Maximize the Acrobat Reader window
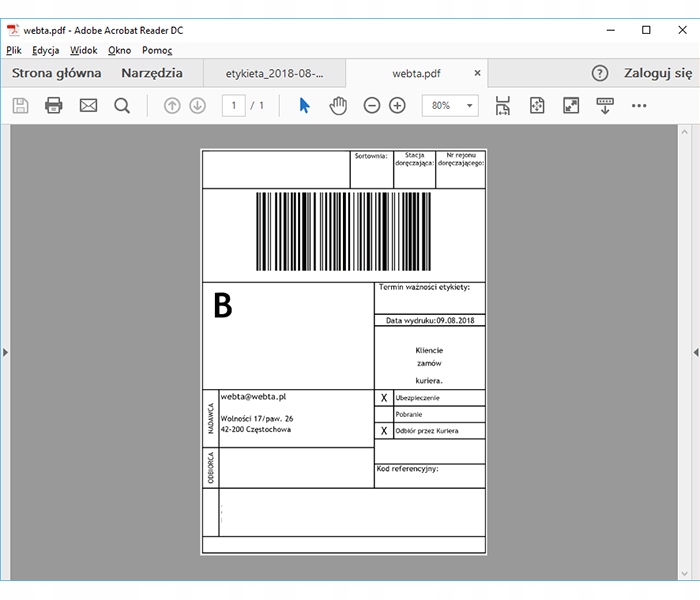This screenshot has height=600, width=700. tap(646, 30)
